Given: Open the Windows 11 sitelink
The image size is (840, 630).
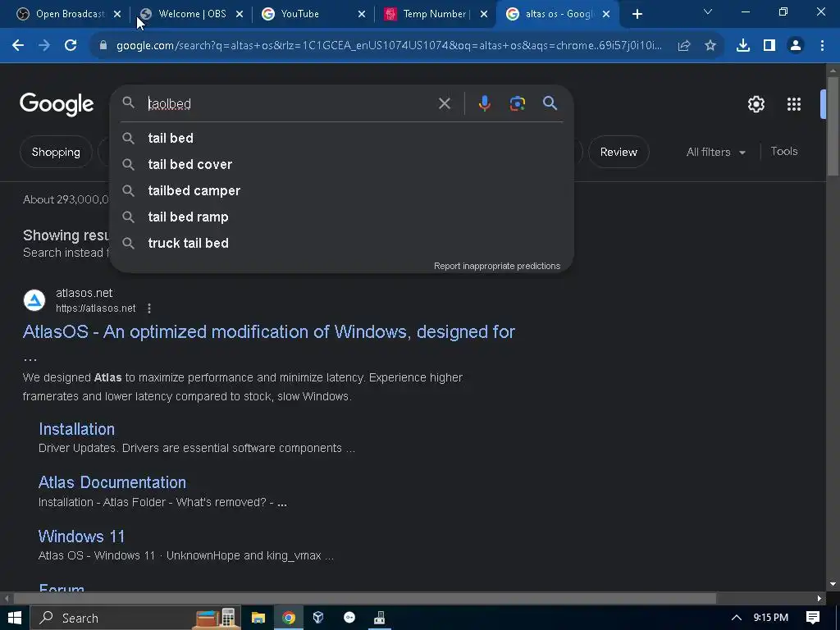Looking at the screenshot, I should 81,536.
